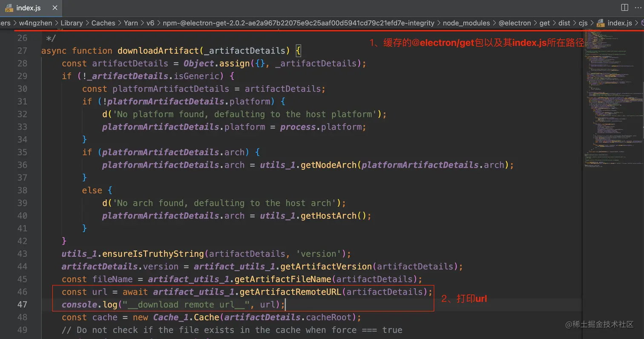This screenshot has width=644, height=339.
Task: Select the index.js editor tab
Action: pos(29,8)
